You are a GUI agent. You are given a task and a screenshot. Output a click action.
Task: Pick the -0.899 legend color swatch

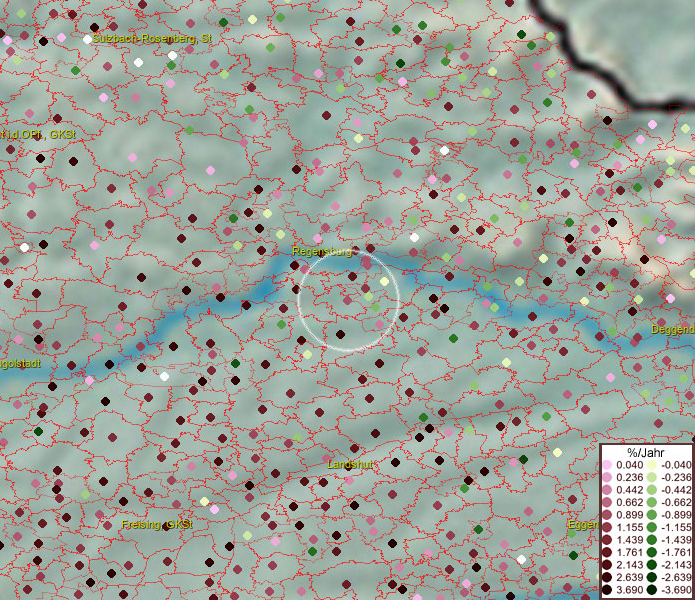652,515
